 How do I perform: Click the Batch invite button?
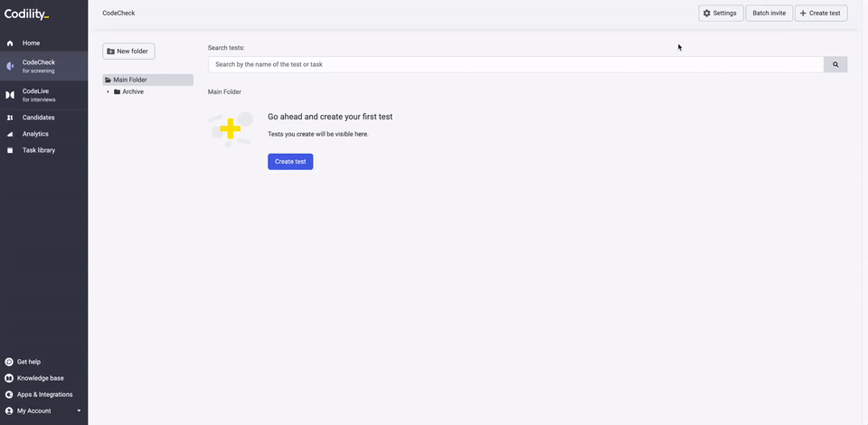tap(769, 14)
